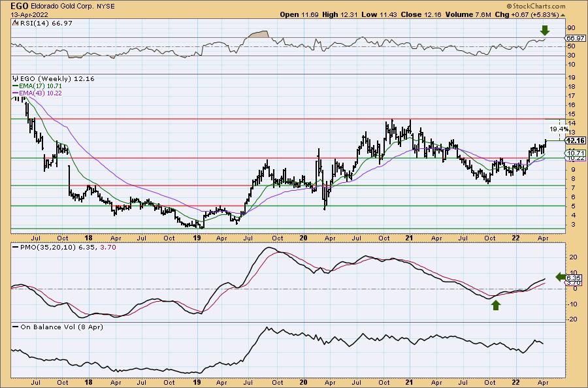Click the line icon before RSI(14)

coord(15,24)
